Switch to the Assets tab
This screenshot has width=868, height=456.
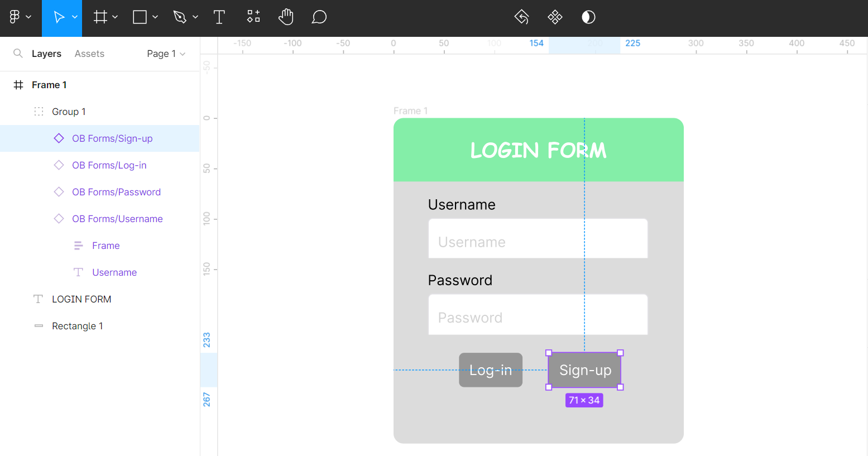point(89,54)
